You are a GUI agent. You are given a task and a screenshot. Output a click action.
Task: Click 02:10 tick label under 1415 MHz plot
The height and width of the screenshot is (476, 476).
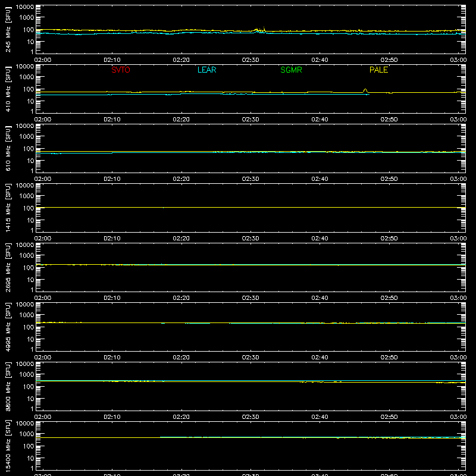tap(112, 239)
